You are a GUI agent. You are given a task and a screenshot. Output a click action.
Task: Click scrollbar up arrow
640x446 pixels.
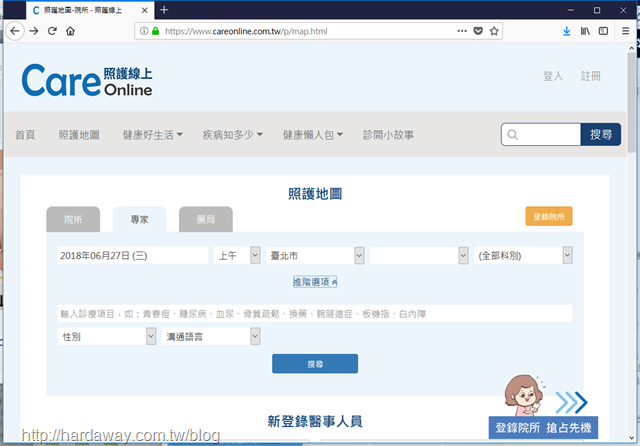point(631,48)
